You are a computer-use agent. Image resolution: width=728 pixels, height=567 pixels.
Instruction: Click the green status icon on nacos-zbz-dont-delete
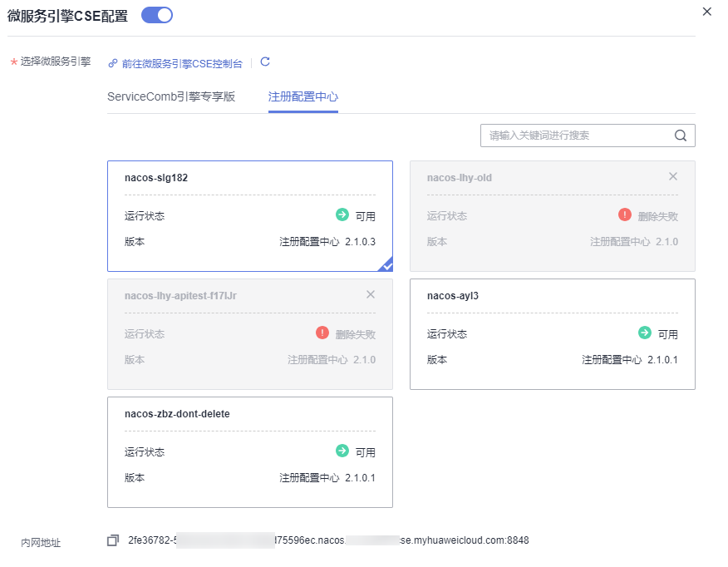point(342,451)
